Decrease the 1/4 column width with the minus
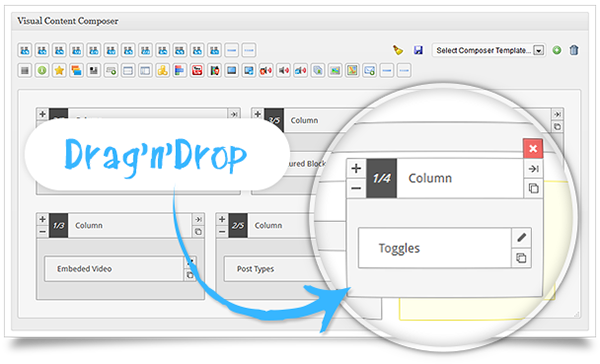 pyautogui.click(x=356, y=188)
